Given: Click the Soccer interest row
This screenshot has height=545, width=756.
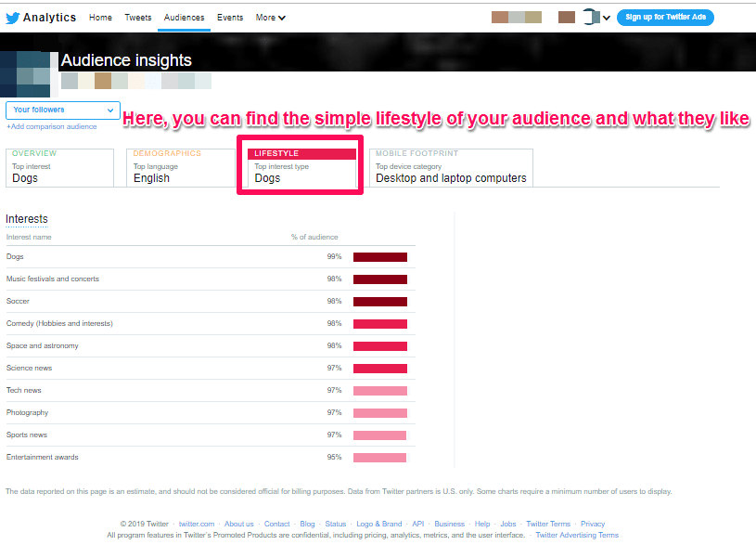Looking at the screenshot, I should point(211,301).
